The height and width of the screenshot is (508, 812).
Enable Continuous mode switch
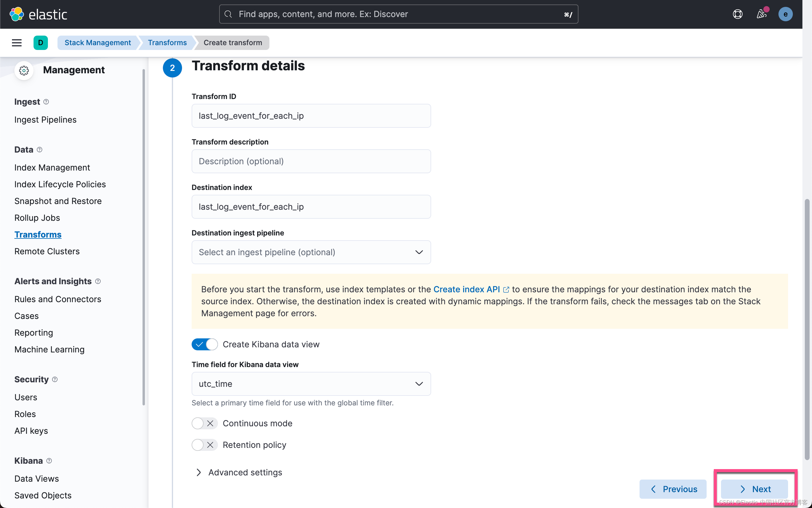coord(204,423)
